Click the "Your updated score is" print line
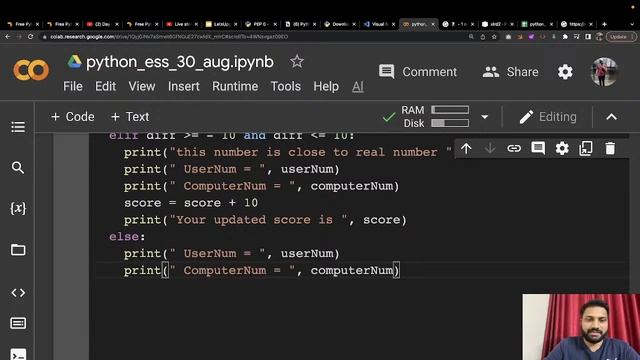This screenshot has width=640, height=360. pos(265,220)
